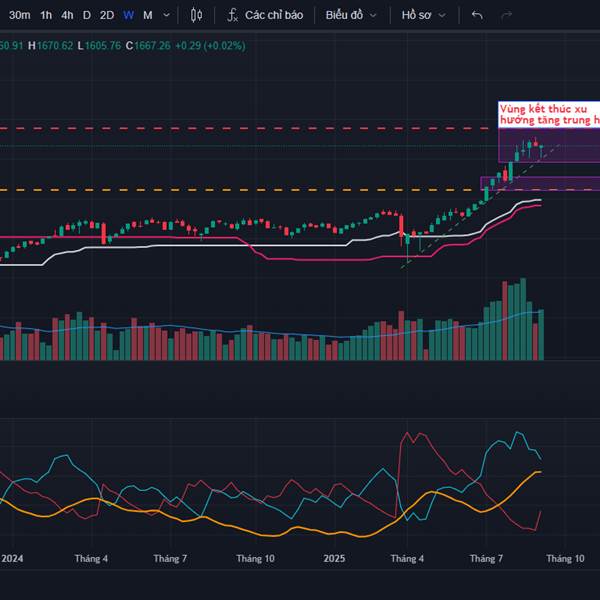Select the highlighted W weekly timeframe

coord(129,15)
